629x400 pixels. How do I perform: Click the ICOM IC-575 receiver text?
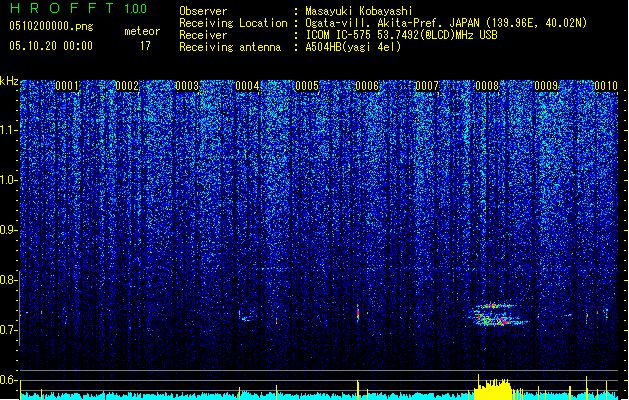(x=402, y=35)
